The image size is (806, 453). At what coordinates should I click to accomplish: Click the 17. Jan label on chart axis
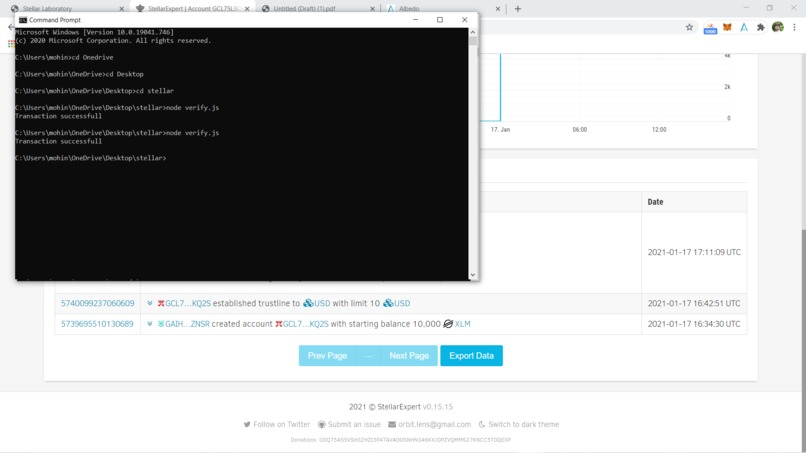coord(500,130)
